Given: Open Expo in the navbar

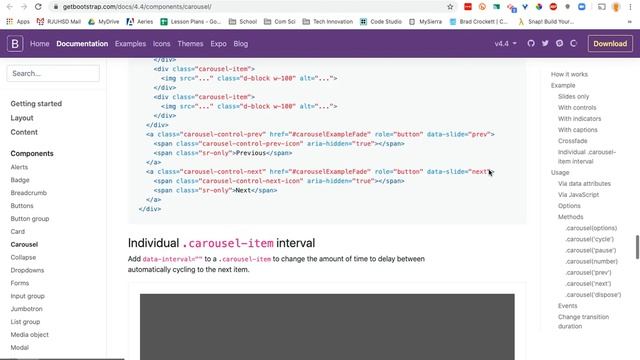Looking at the screenshot, I should [218, 44].
